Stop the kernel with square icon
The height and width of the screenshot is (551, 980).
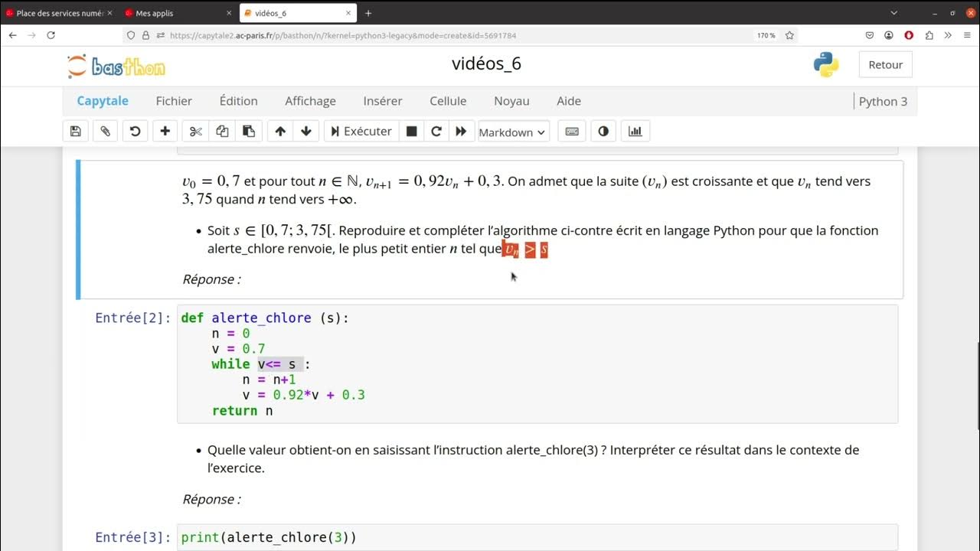click(411, 132)
